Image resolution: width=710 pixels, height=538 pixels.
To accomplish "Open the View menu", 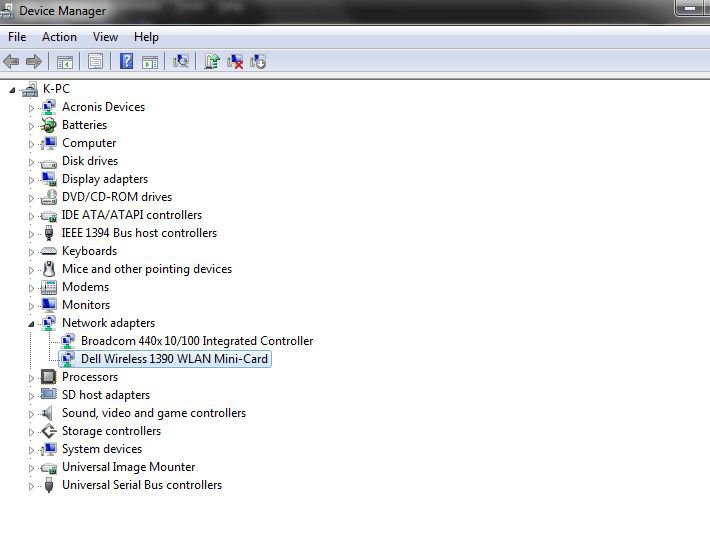I will pos(106,37).
